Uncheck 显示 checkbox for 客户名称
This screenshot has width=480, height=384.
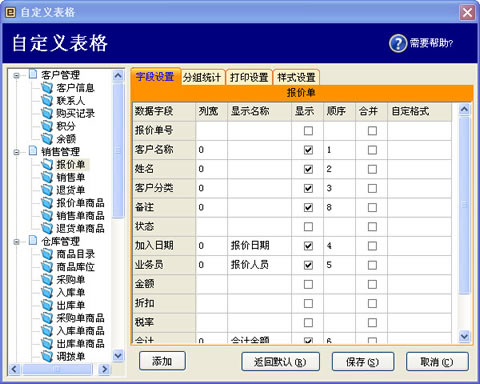tap(308, 150)
